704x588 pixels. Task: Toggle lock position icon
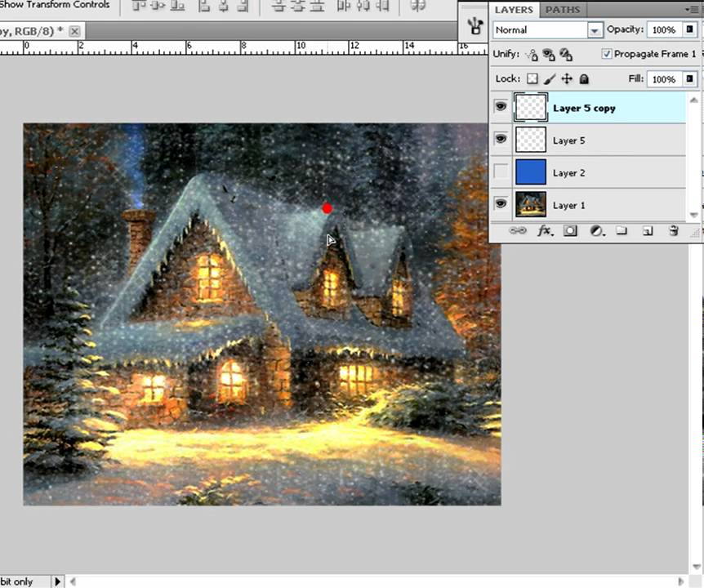[567, 79]
